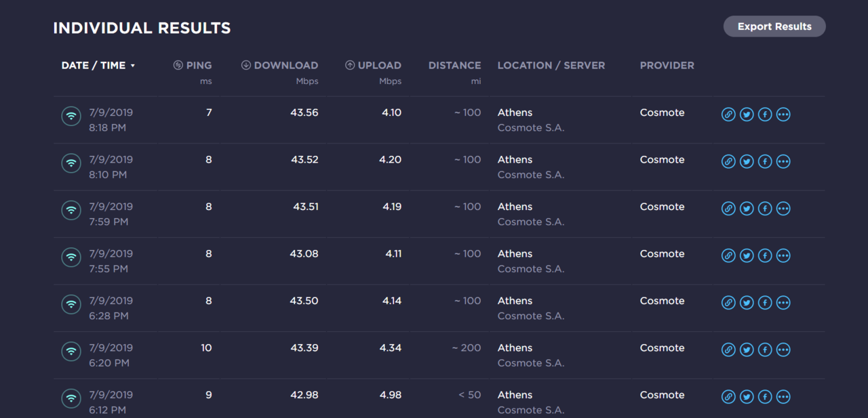Open more options for 8:18 PM result
This screenshot has width=868, height=418.
(783, 114)
